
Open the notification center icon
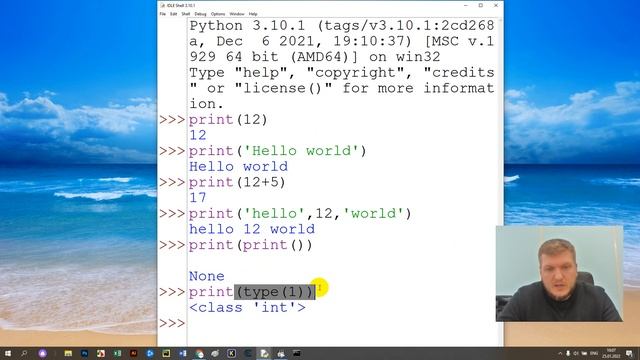pos(629,353)
